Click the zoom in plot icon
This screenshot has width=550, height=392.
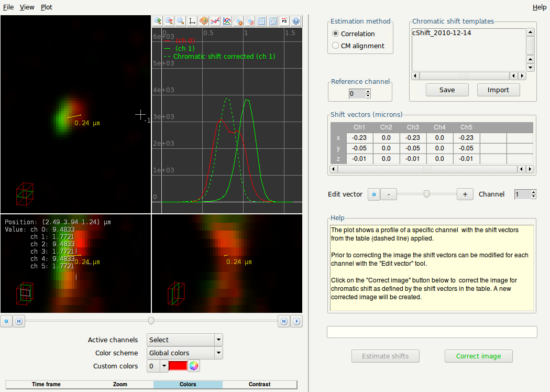[x=158, y=21]
